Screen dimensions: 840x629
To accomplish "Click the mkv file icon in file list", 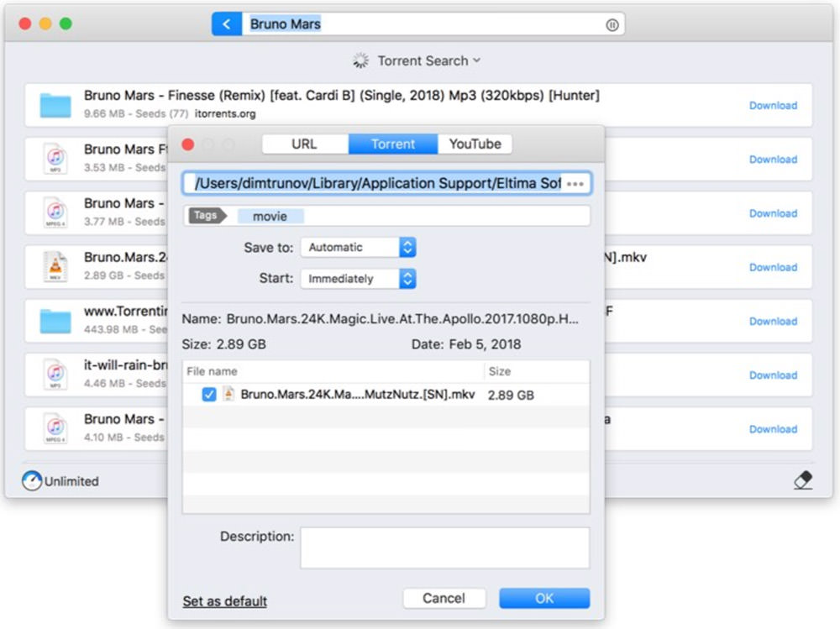I will [228, 394].
